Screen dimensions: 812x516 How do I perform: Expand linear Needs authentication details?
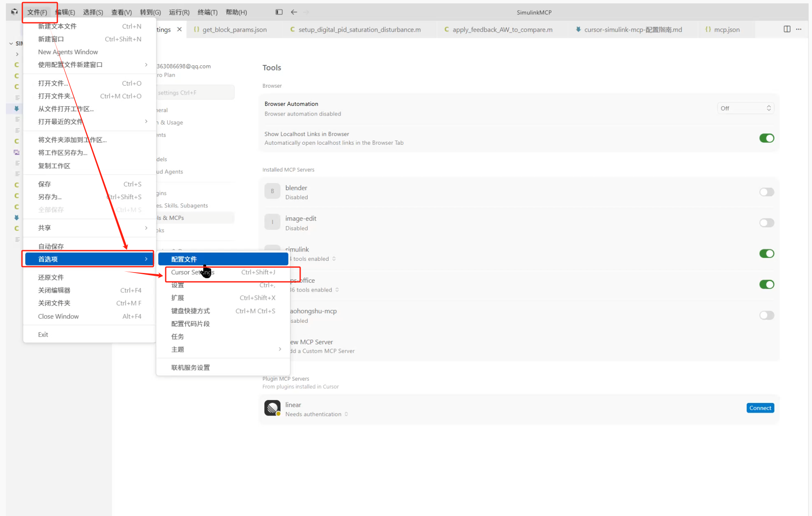point(346,414)
